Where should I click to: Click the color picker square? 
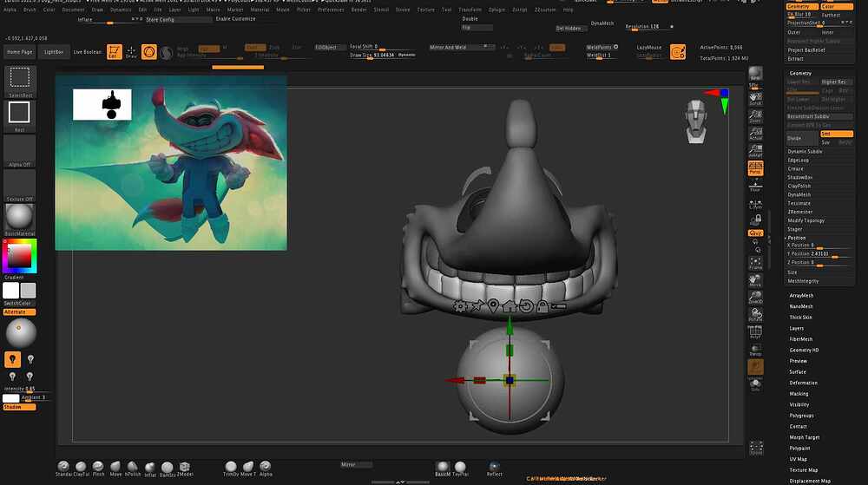(x=19, y=256)
